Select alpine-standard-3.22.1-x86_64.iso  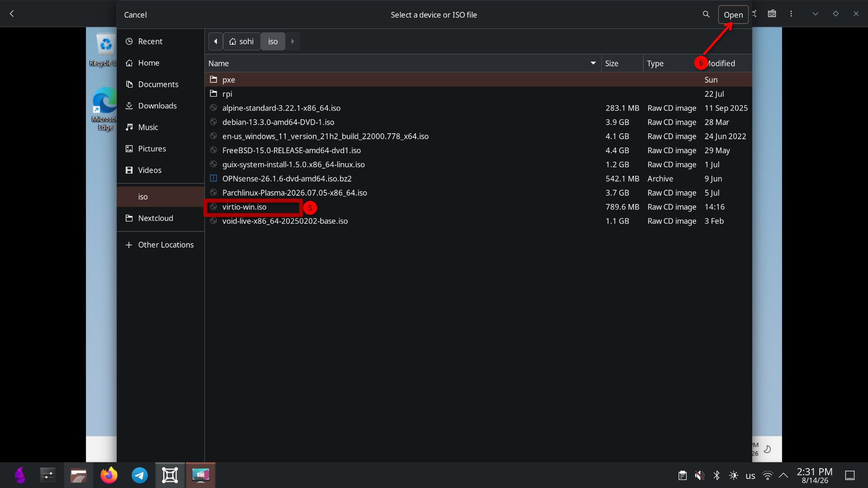point(478,108)
